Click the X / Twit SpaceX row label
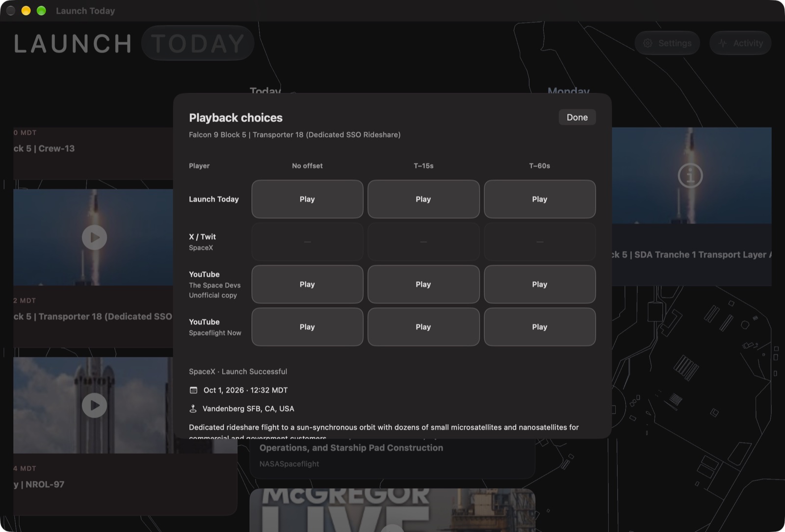Image resolution: width=785 pixels, height=532 pixels. (202, 242)
